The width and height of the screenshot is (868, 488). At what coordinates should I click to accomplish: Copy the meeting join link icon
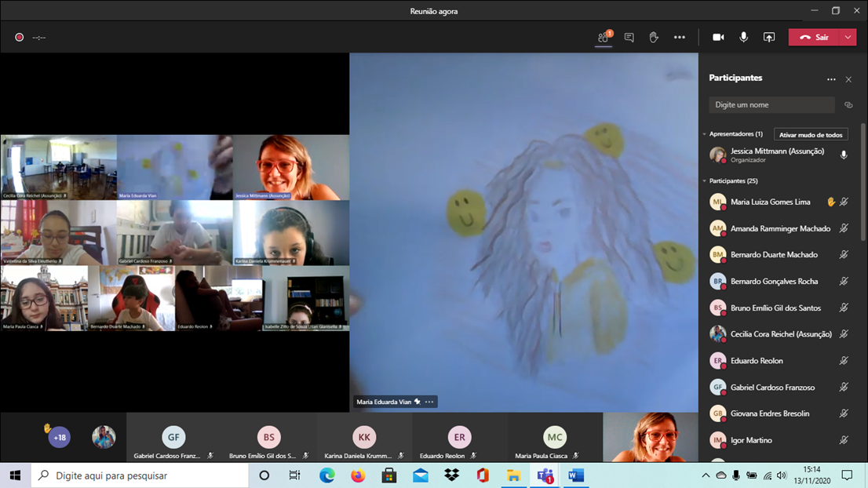(848, 104)
